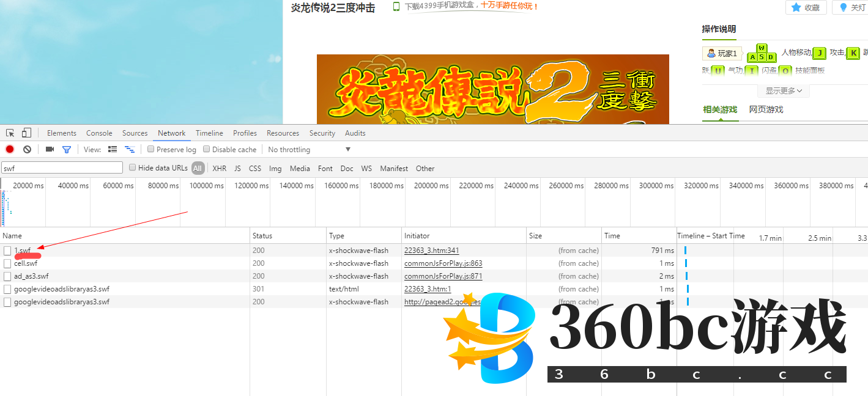Click the waterfall overview view icon
This screenshot has width=868, height=396.
click(x=129, y=150)
